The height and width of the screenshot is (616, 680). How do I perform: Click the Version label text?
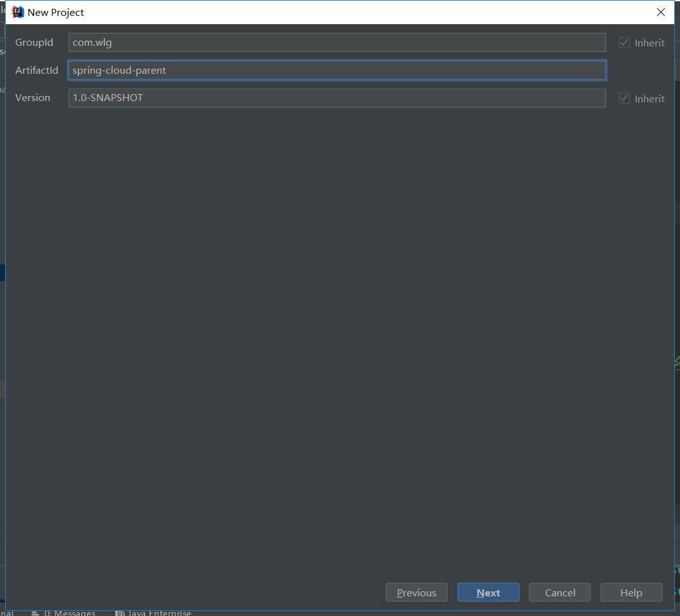pos(32,98)
